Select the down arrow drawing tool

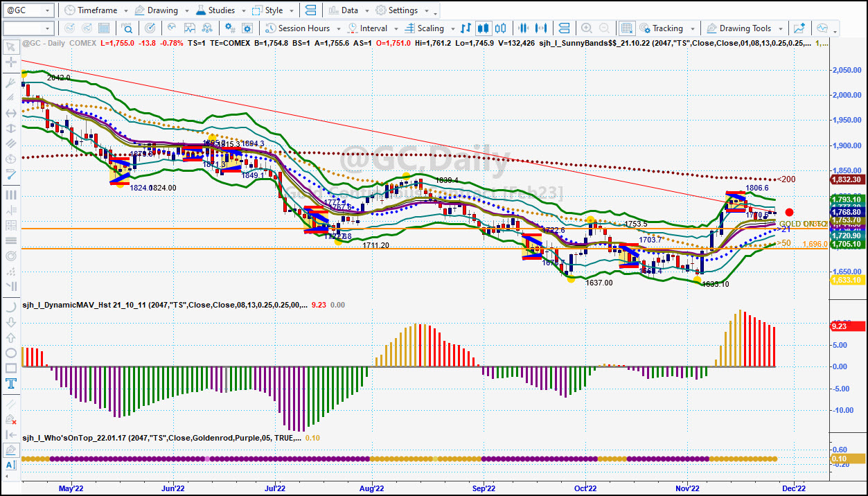10,322
